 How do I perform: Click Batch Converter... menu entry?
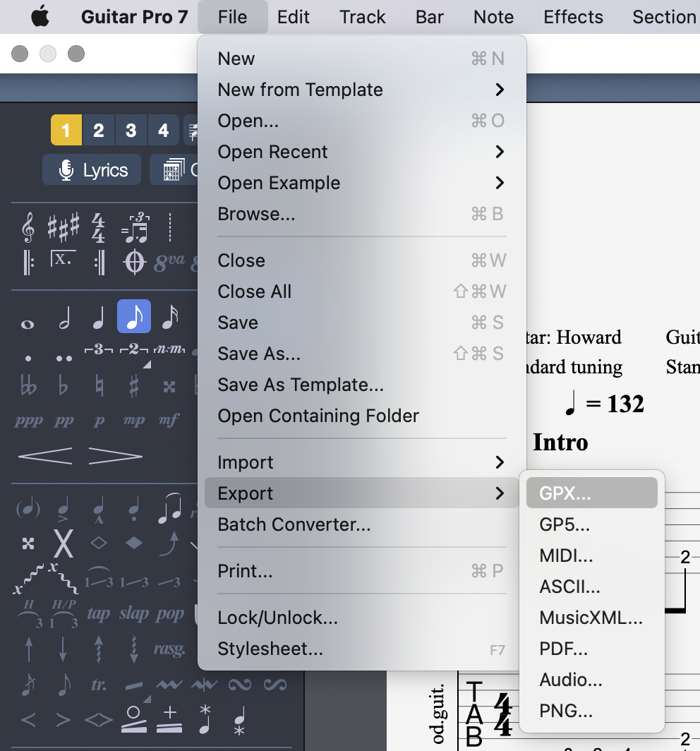(361, 524)
